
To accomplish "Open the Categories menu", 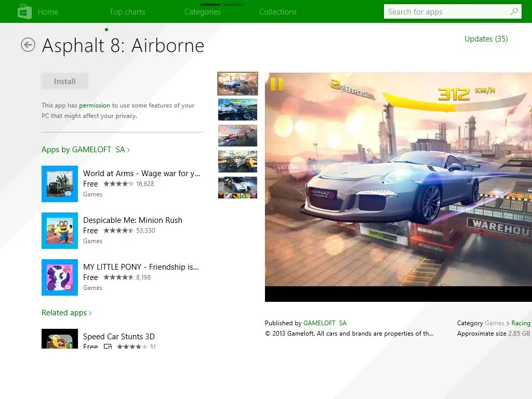I will tap(203, 12).
